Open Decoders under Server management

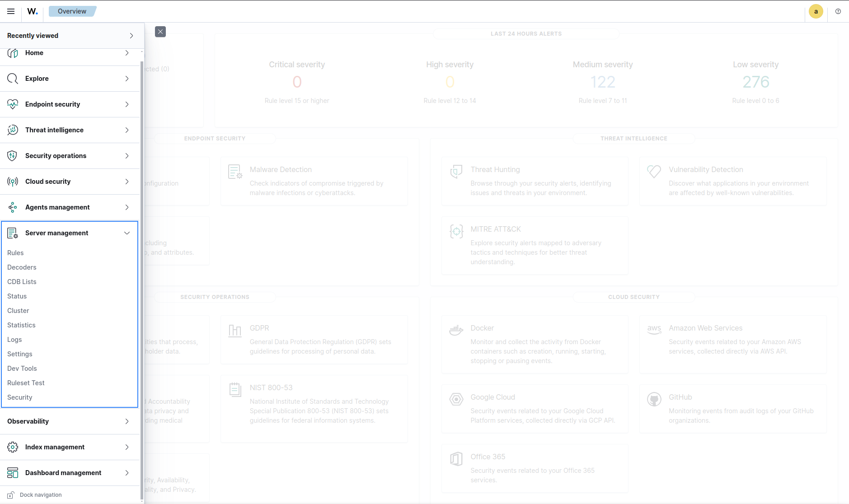[22, 267]
